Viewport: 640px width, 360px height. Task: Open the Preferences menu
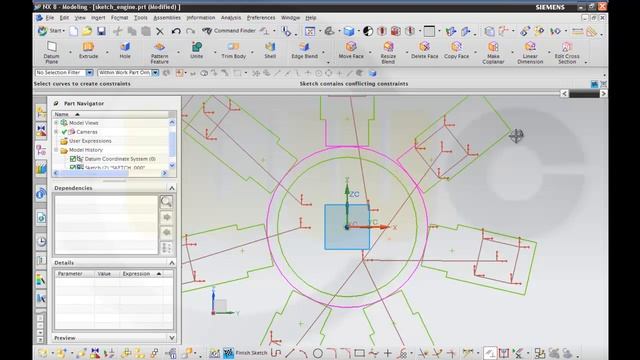point(261,18)
